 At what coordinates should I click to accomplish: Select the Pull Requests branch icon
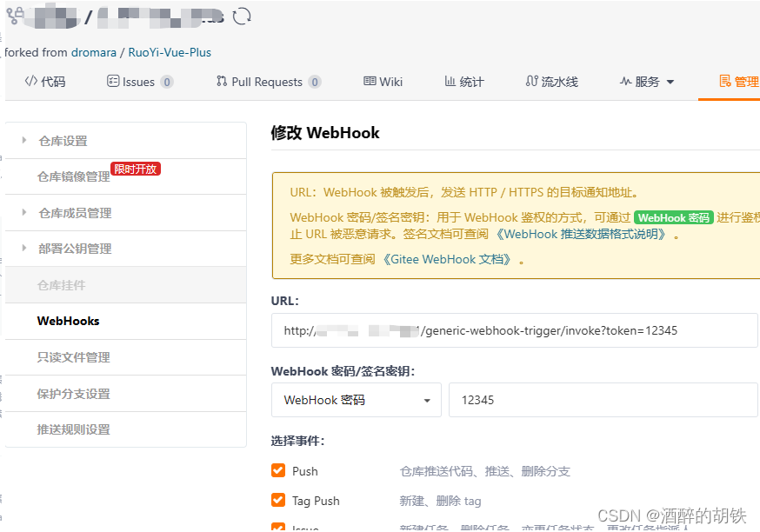coord(222,81)
